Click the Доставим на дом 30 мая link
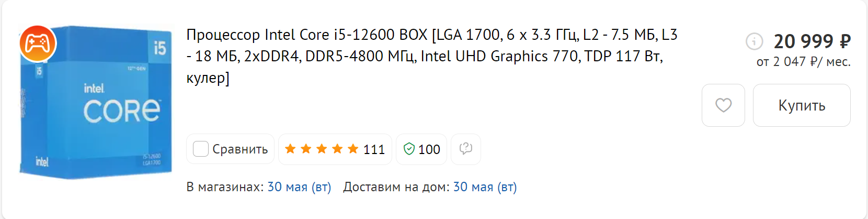 (x=485, y=187)
